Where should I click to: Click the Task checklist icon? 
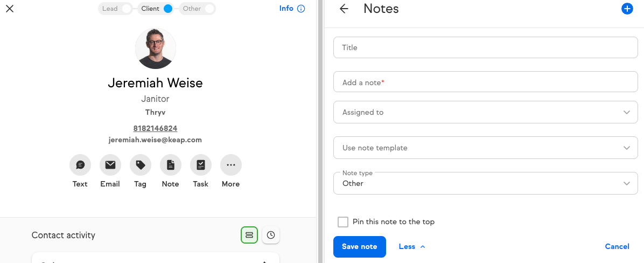pyautogui.click(x=200, y=165)
